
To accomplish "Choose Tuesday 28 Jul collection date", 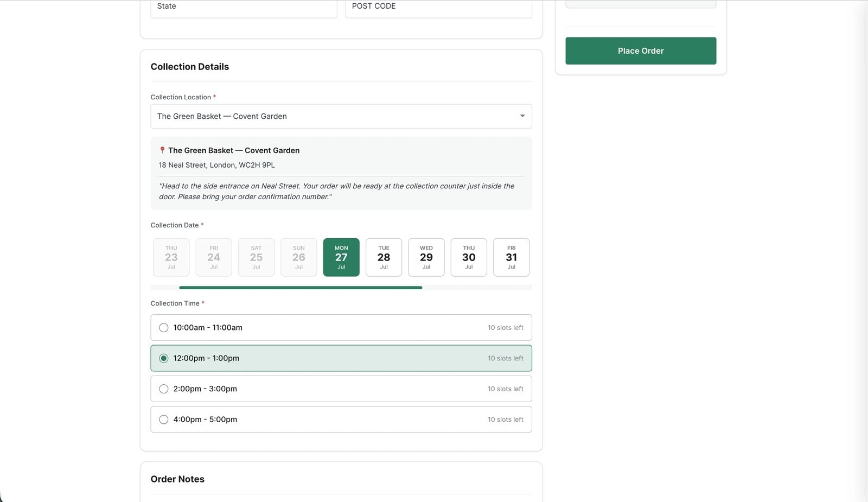I will pyautogui.click(x=384, y=257).
